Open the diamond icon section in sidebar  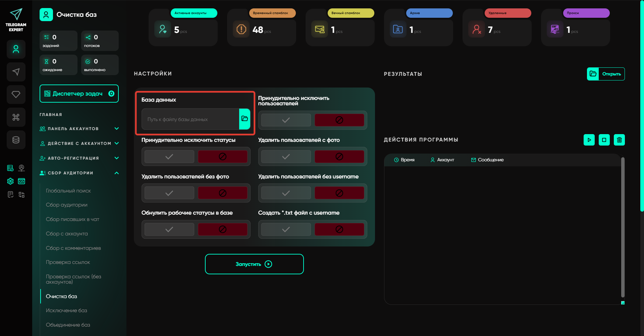point(16,95)
